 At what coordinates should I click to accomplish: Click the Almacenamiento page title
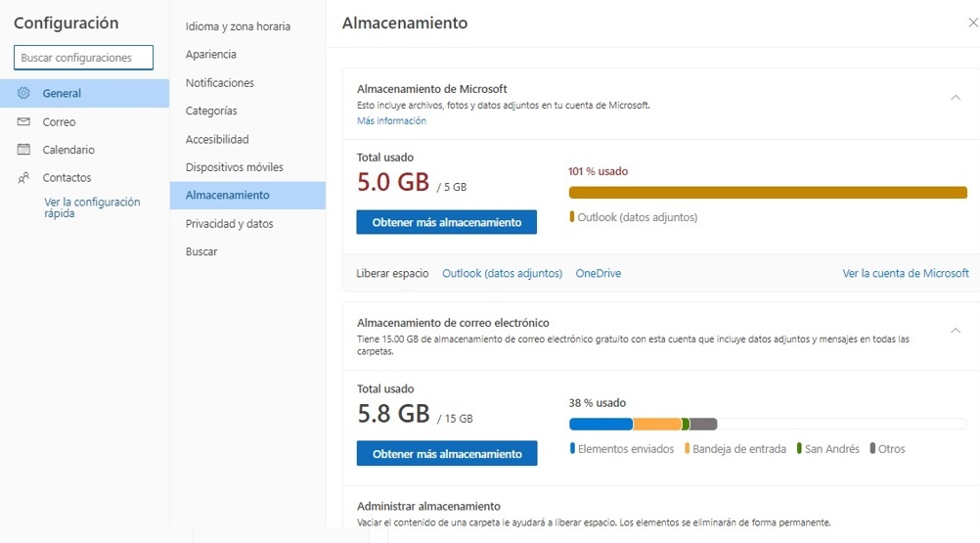click(x=405, y=23)
